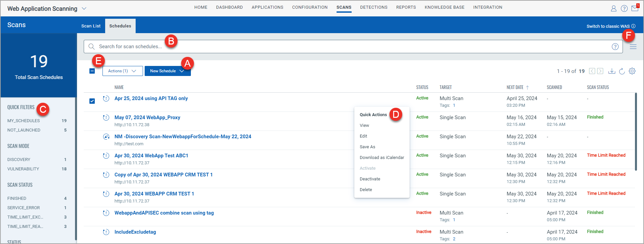The height and width of the screenshot is (244, 644).
Task: Uncheck the Apr 25, 2024 using API TAG only row
Action: pos(92,101)
